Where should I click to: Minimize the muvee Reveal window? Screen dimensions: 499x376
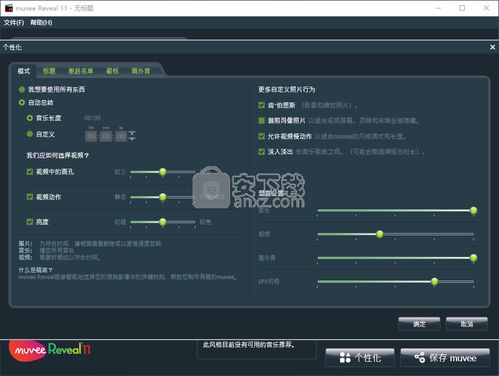coord(438,8)
